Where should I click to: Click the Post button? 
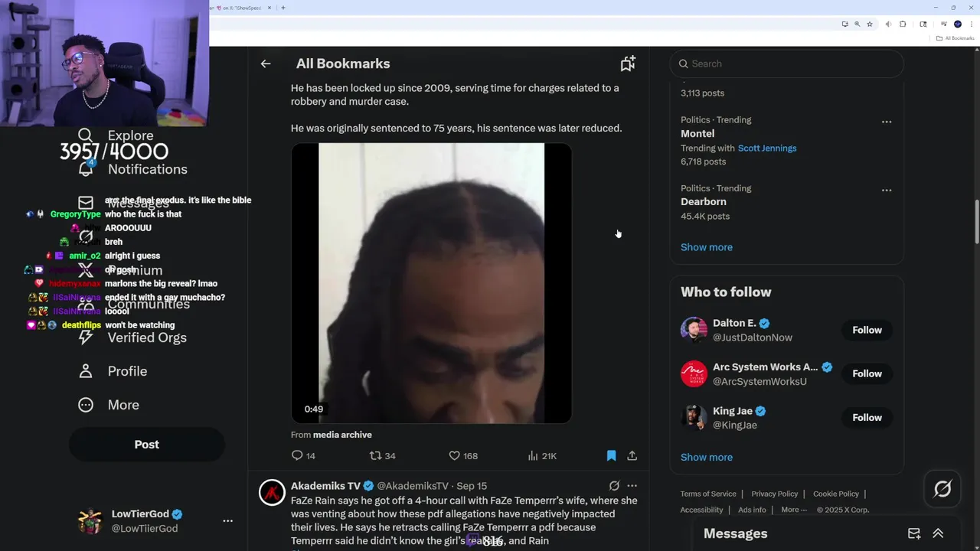[x=147, y=444]
